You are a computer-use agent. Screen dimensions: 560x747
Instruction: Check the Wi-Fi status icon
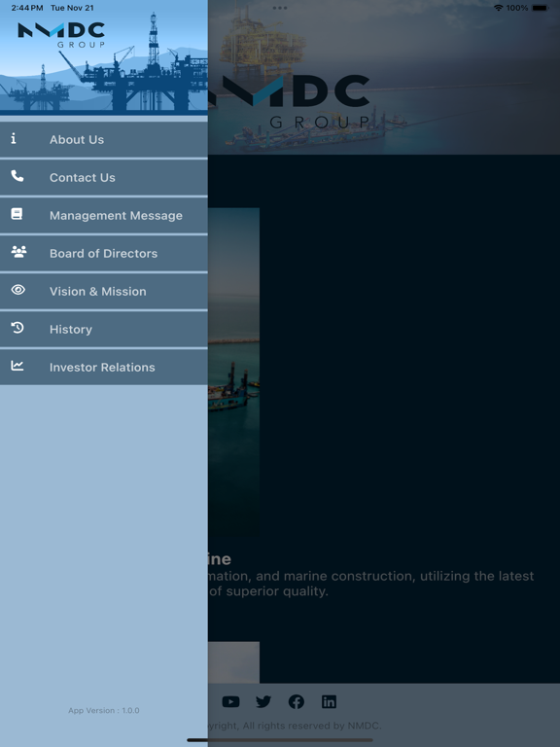498,8
